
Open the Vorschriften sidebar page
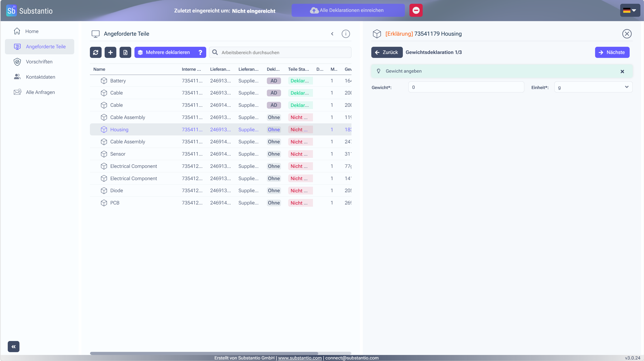pyautogui.click(x=39, y=62)
